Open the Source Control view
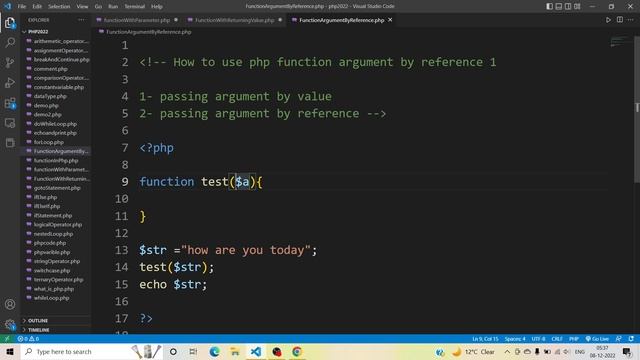 click(x=10, y=62)
